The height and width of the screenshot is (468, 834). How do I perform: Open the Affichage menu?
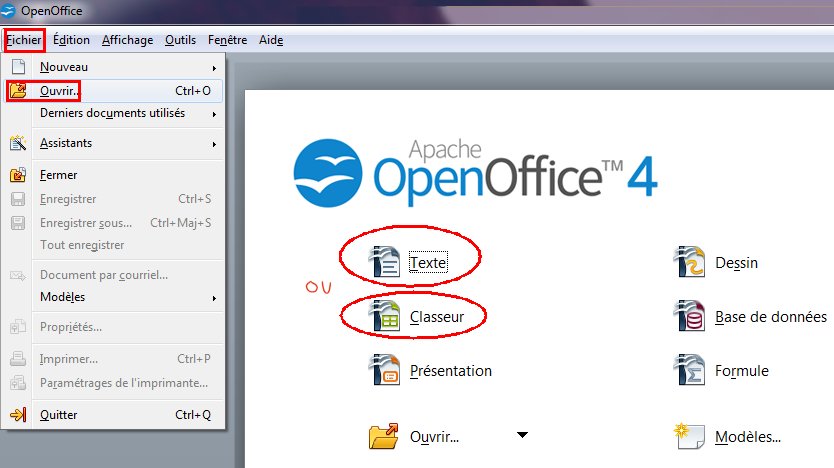pyautogui.click(x=127, y=40)
